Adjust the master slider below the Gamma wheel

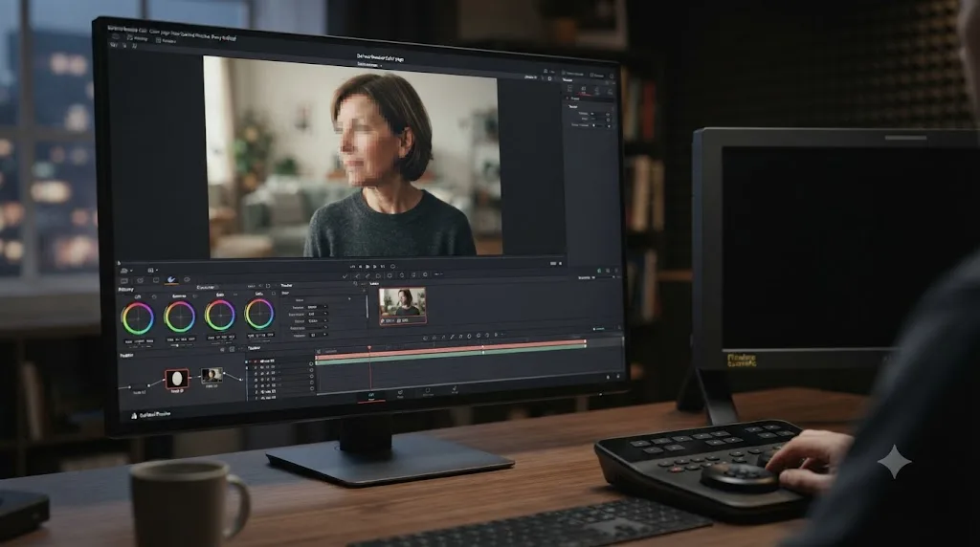coord(179,344)
